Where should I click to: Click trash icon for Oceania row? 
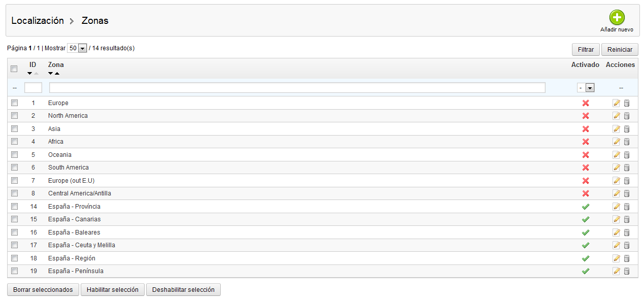[626, 155]
